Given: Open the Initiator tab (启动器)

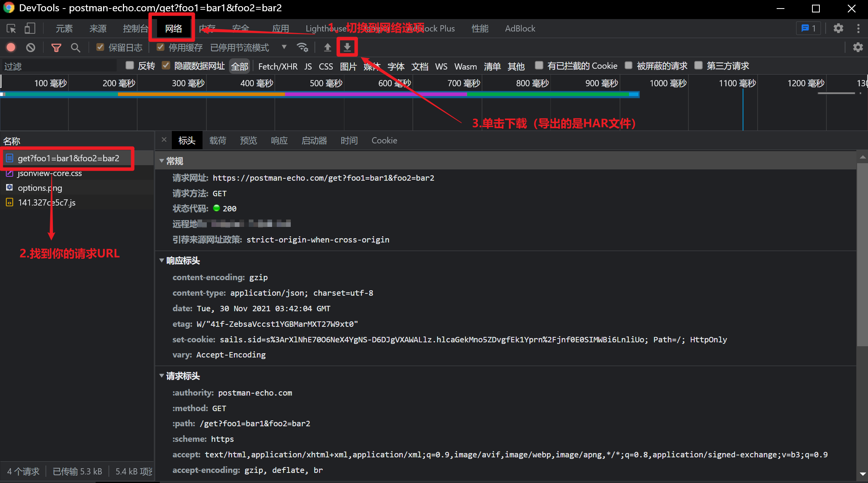Looking at the screenshot, I should click(314, 140).
